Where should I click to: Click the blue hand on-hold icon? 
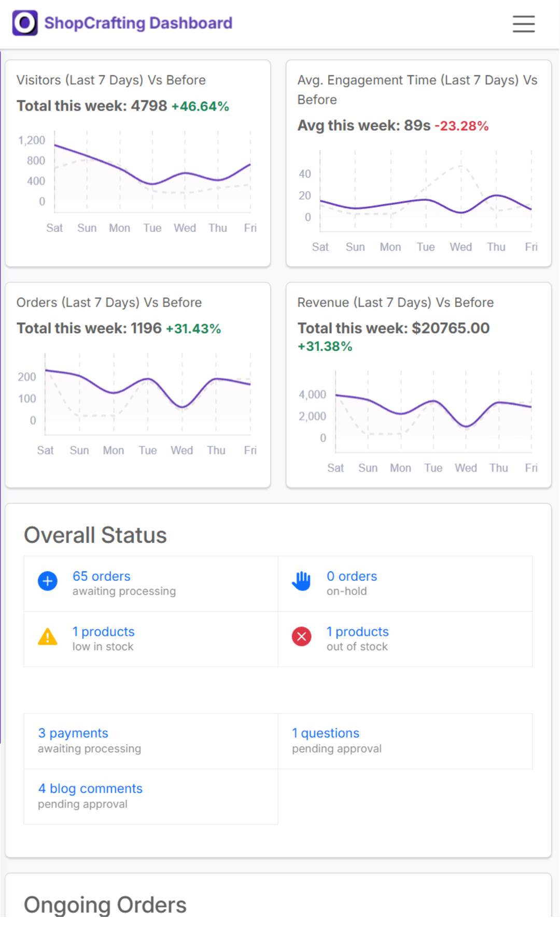point(301,581)
